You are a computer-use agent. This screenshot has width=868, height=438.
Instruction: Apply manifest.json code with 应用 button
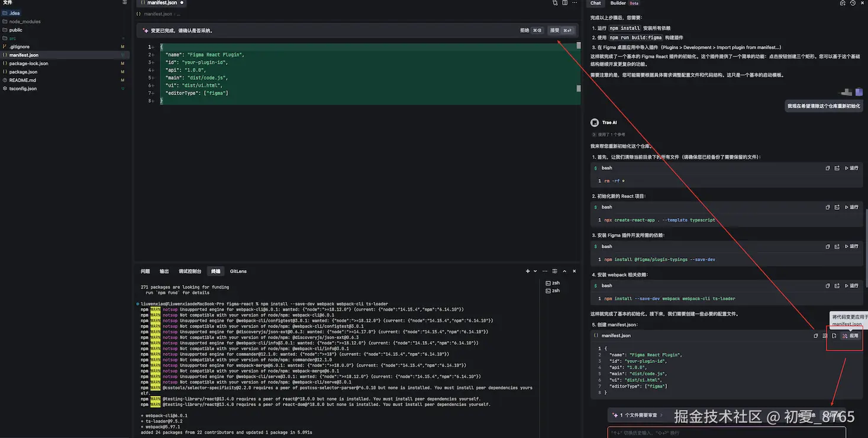tap(850, 336)
